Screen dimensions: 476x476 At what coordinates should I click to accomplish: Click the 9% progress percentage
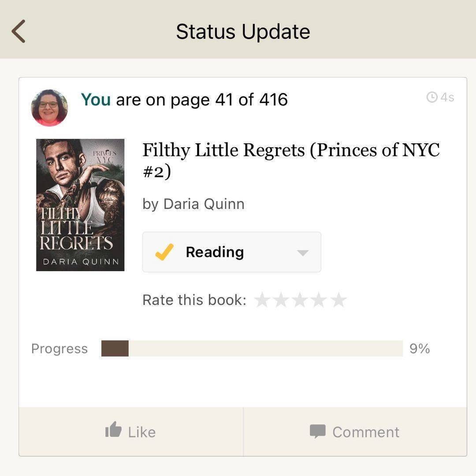pos(420,349)
